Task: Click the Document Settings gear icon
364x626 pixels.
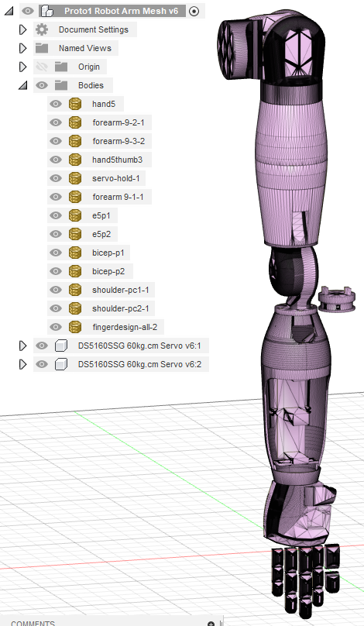Action: tap(42, 29)
